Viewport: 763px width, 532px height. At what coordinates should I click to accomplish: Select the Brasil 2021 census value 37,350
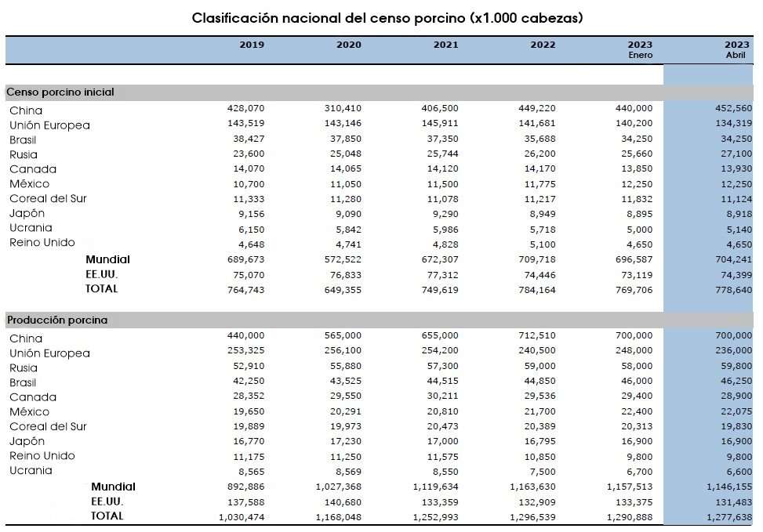point(442,139)
